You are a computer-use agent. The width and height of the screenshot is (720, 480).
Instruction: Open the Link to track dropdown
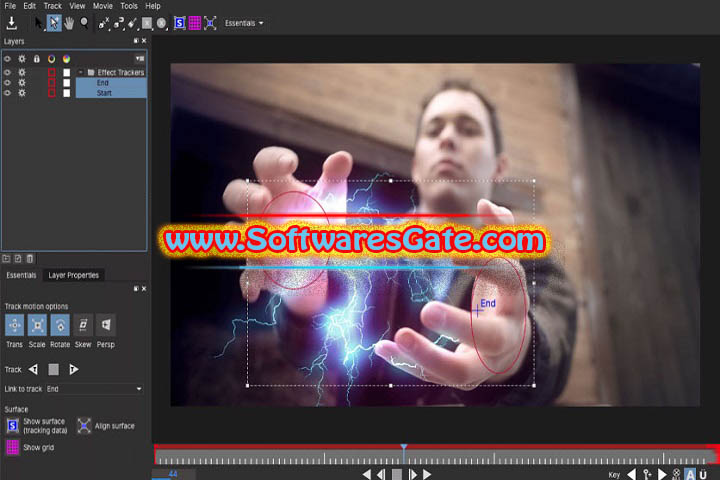(94, 389)
